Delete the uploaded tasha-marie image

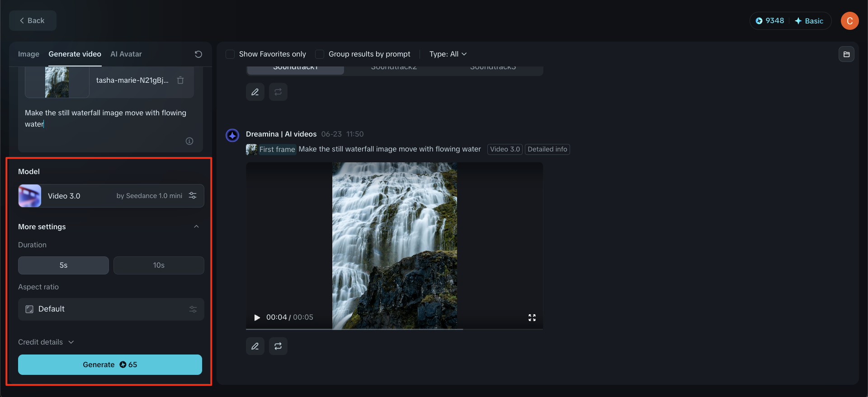click(180, 80)
